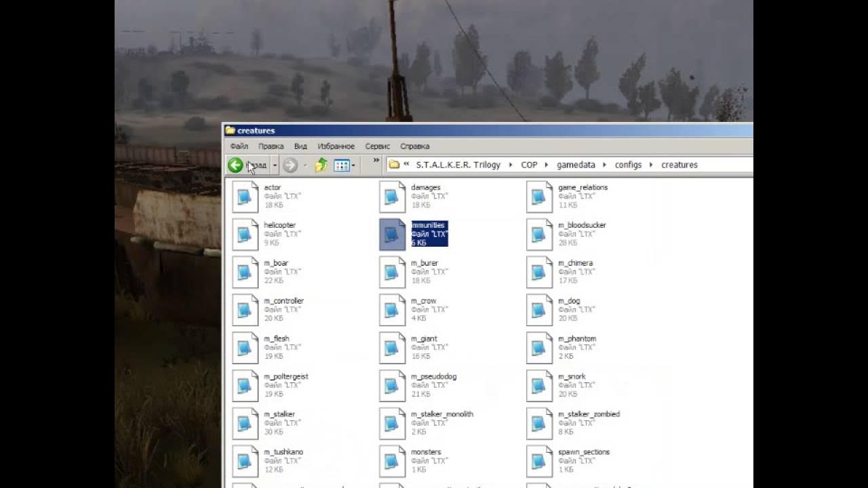Click the m_stalker_monolith file name
The width and height of the screenshot is (868, 488).
tap(442, 414)
